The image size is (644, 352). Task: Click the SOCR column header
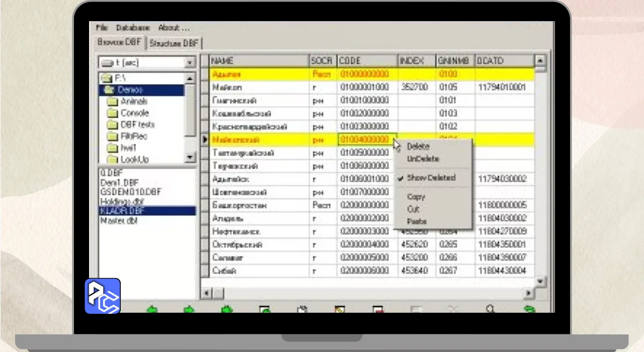(323, 61)
